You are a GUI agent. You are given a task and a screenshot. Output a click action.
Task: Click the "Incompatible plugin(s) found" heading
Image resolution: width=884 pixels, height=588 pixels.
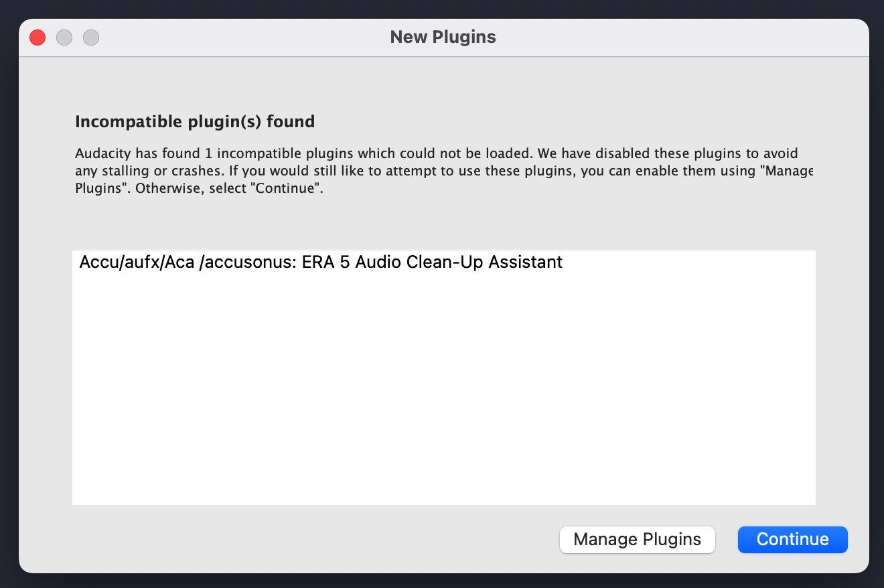click(195, 122)
